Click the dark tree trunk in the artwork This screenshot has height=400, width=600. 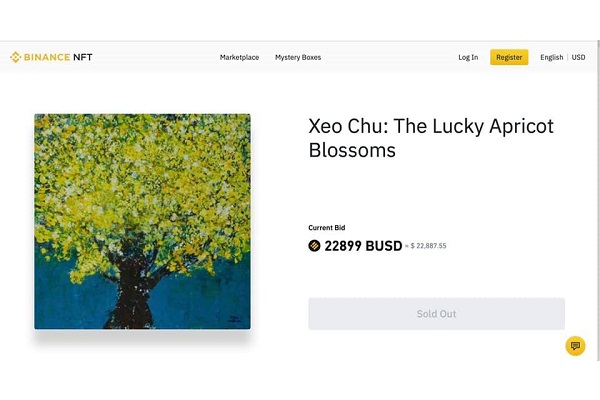133,291
